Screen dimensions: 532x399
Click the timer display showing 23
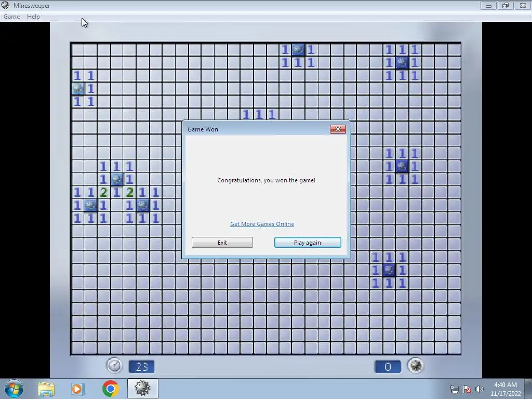(x=141, y=366)
